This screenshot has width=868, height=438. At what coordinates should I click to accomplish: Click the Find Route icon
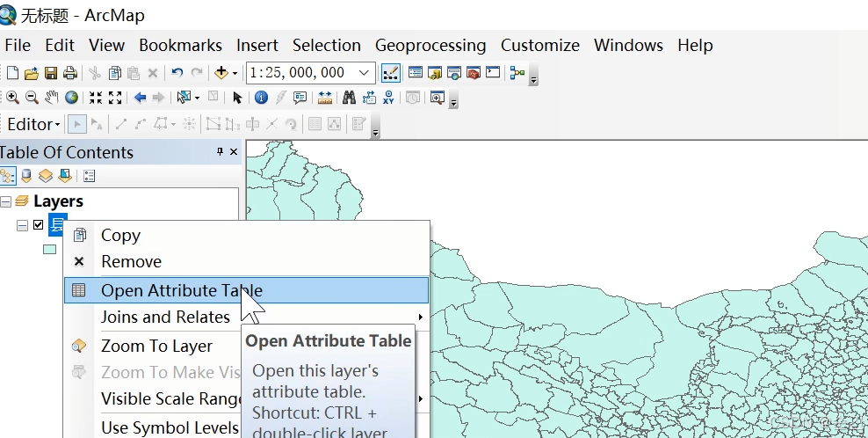pyautogui.click(x=369, y=98)
